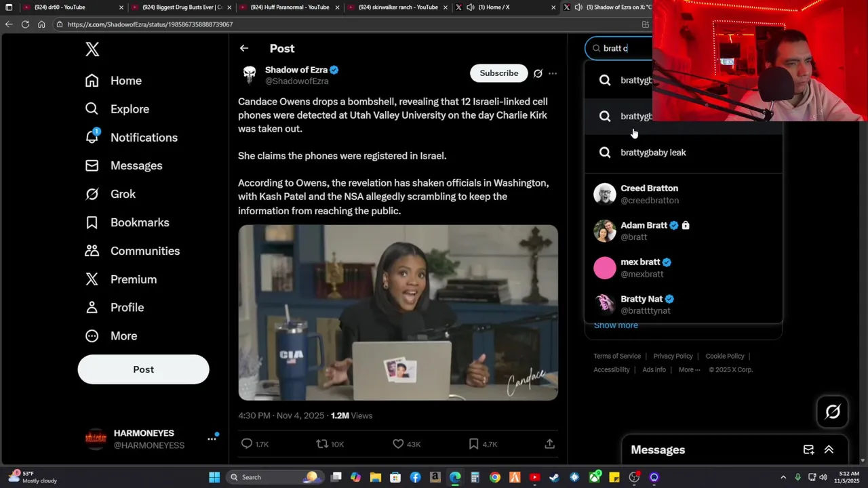The image size is (868, 488).
Task: Open the post's three-dot options menu
Action: (x=553, y=73)
